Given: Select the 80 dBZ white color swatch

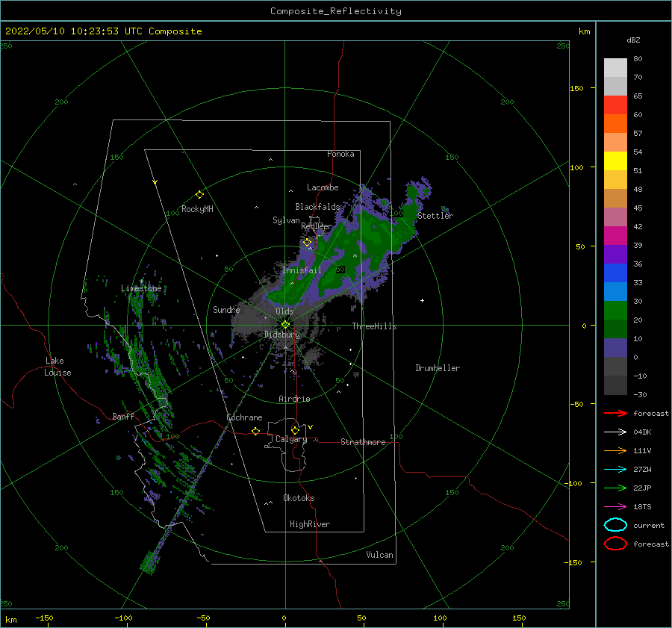Looking at the screenshot, I should point(615,67).
